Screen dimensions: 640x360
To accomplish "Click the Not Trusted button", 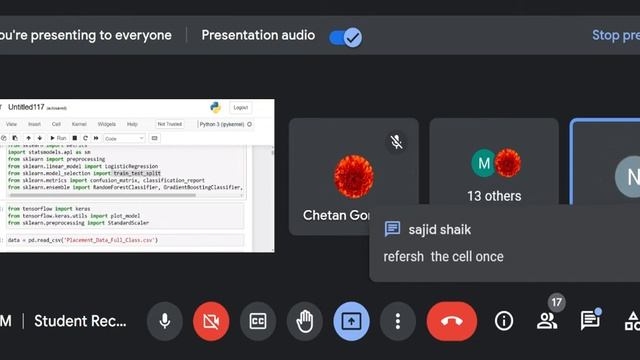I will click(170, 124).
